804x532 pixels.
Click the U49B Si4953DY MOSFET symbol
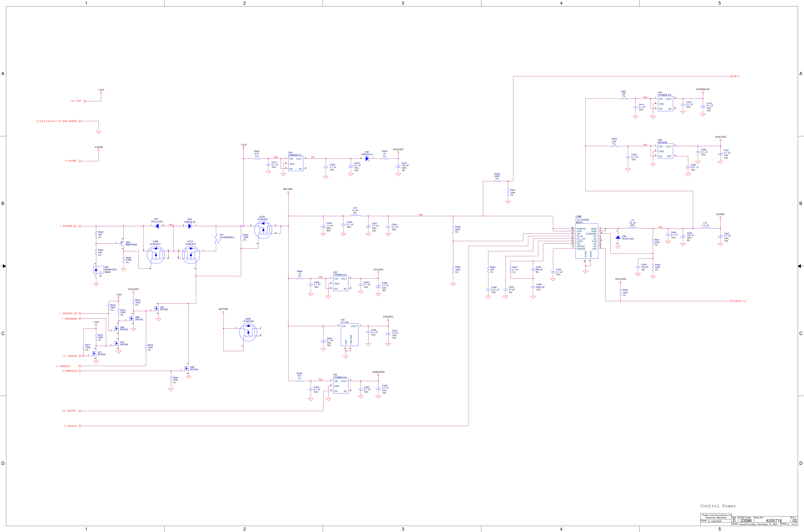[156, 254]
